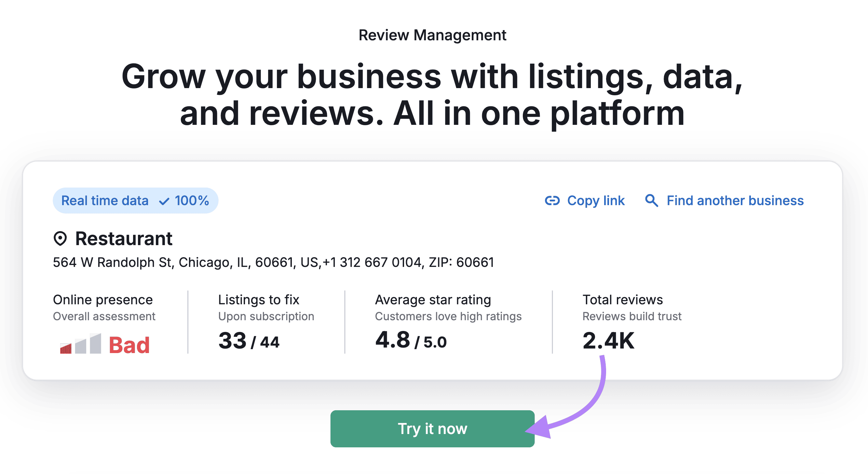The image size is (868, 474).
Task: Click the Restaurant business address line
Action: click(274, 262)
